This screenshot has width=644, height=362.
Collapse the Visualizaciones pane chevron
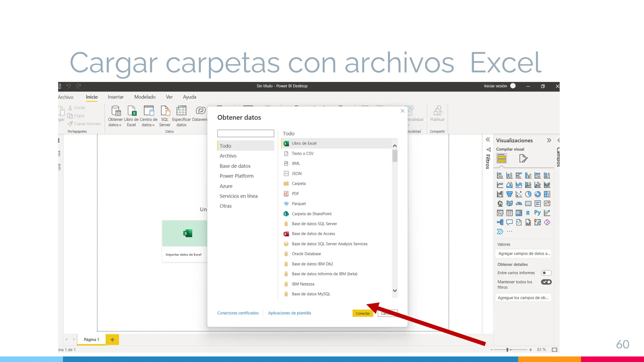tap(549, 140)
